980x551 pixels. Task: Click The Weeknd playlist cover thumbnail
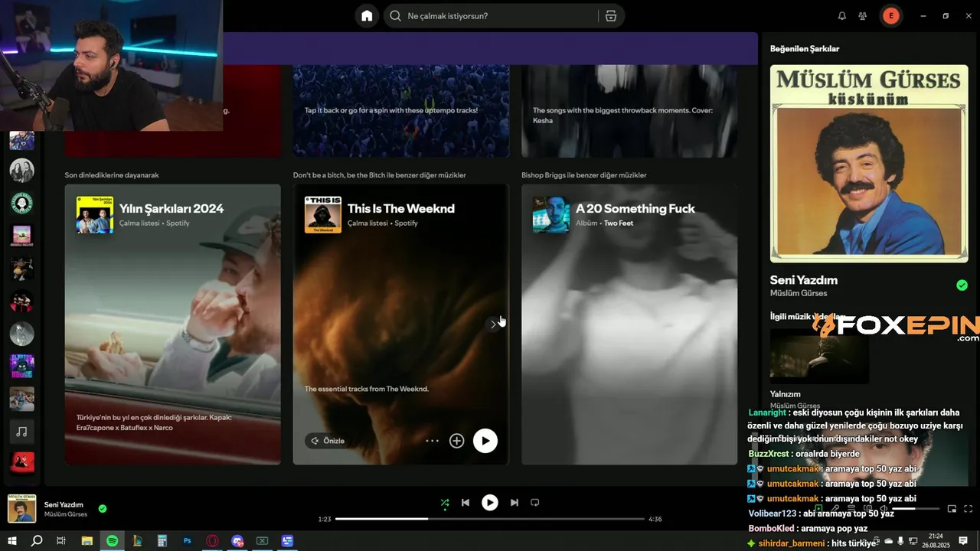point(323,214)
